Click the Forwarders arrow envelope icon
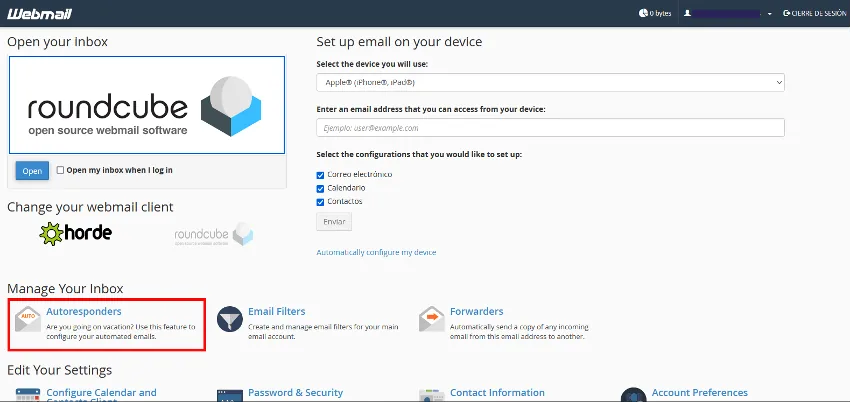This screenshot has width=852, height=402. pyautogui.click(x=431, y=319)
